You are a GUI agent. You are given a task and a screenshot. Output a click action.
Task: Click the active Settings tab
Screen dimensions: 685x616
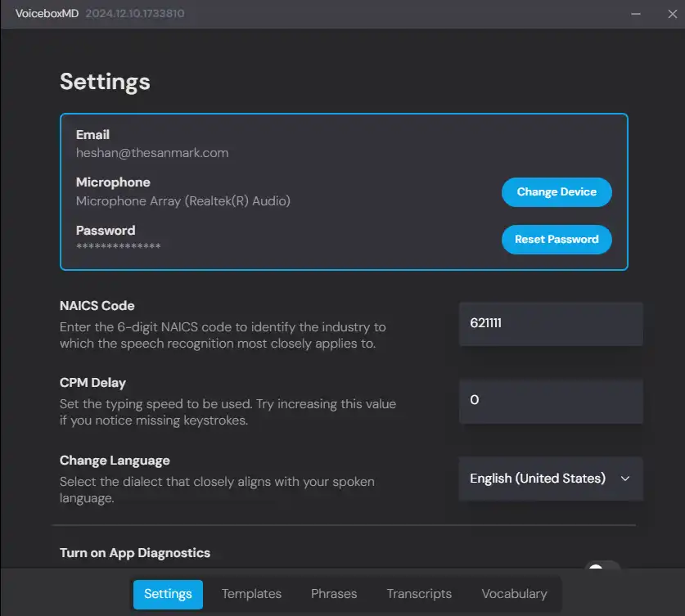coord(168,594)
